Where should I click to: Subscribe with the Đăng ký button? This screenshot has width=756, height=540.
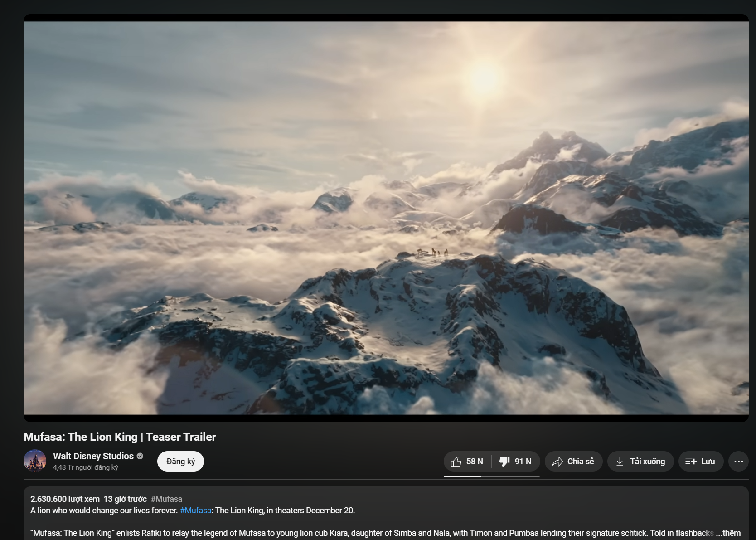[x=180, y=461]
